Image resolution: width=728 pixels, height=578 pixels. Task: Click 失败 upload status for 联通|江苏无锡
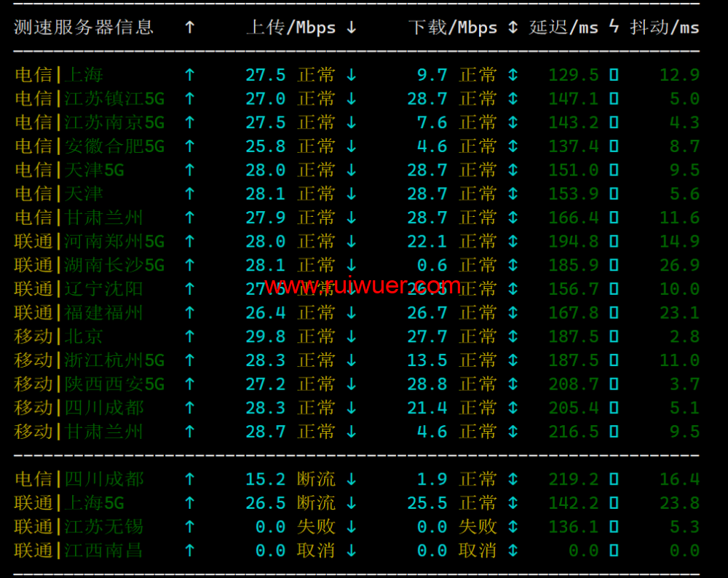coord(316,526)
